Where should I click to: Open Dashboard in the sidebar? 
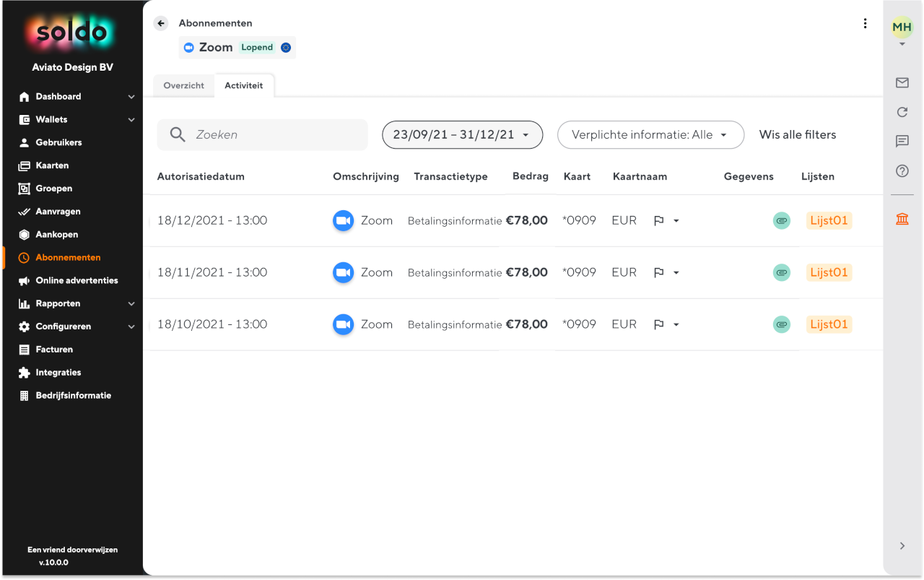coord(58,97)
